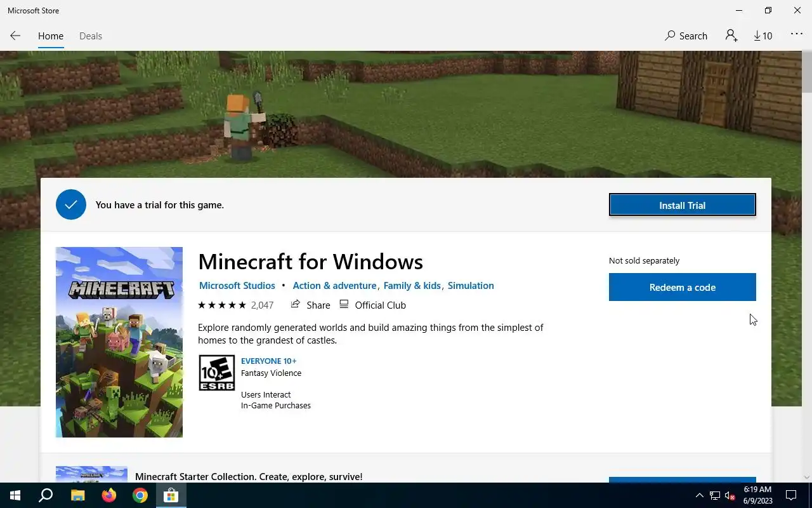Click the Users Interact text
This screenshot has width=812, height=508.
[266, 395]
